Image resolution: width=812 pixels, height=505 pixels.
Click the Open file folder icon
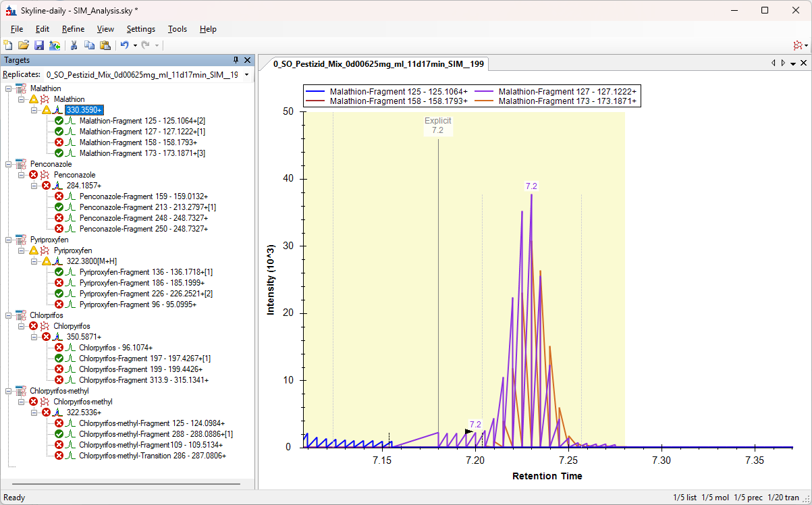coord(23,45)
